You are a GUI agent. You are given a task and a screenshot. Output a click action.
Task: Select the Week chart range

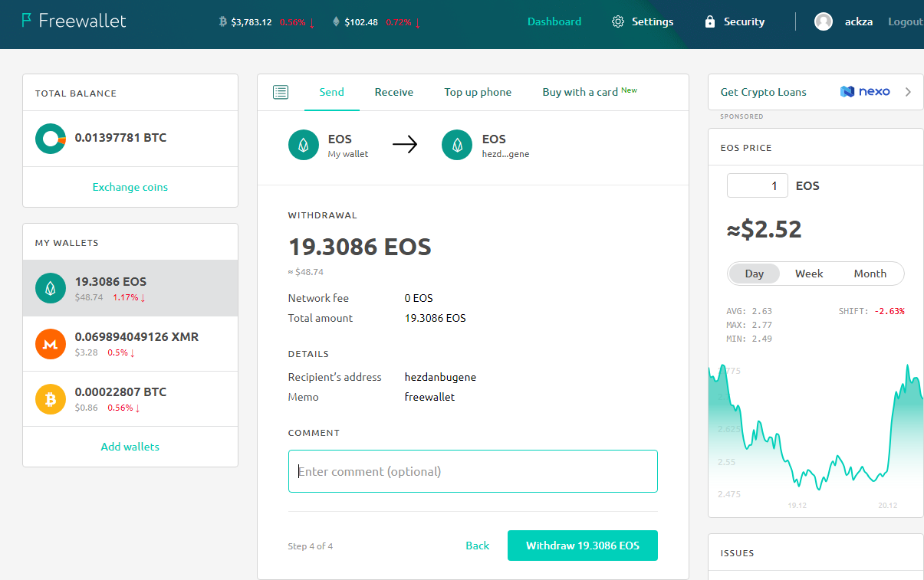(x=809, y=274)
